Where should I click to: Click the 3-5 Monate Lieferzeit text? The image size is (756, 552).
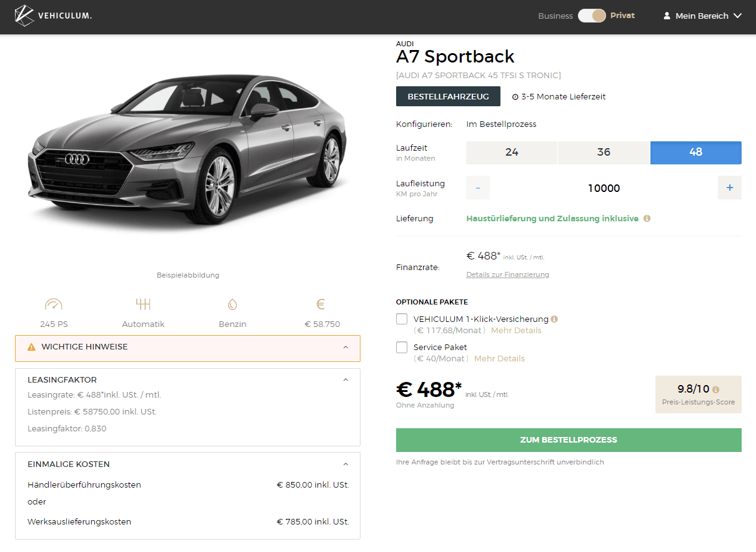[x=563, y=97]
